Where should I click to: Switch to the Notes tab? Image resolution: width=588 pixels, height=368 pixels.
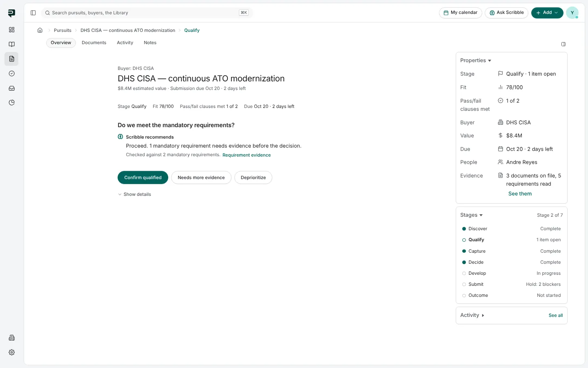click(x=150, y=43)
